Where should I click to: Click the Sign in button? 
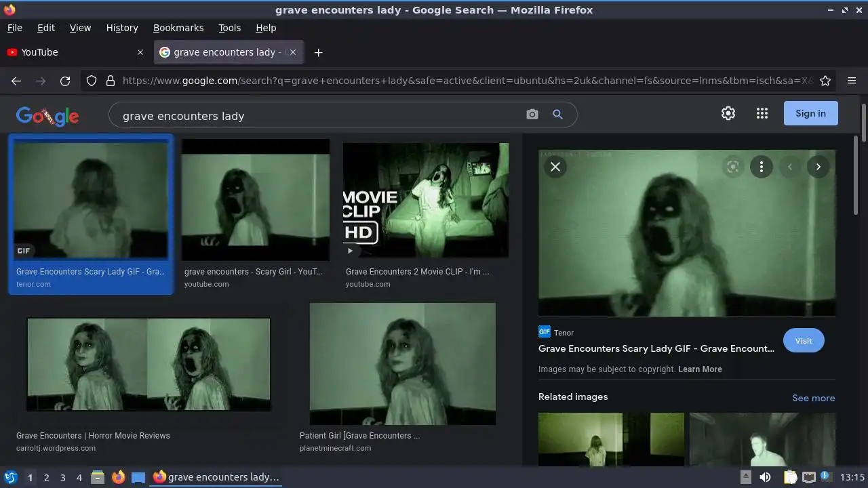pyautogui.click(x=811, y=113)
